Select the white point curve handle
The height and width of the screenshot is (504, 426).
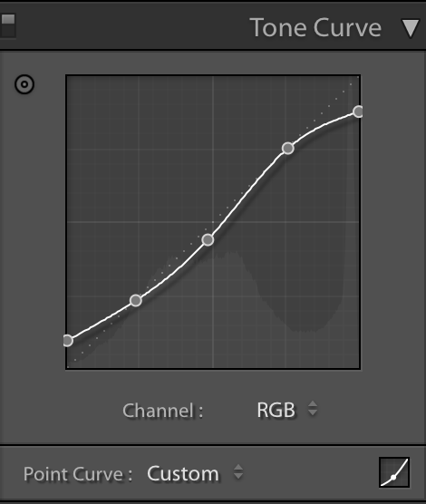click(x=358, y=111)
